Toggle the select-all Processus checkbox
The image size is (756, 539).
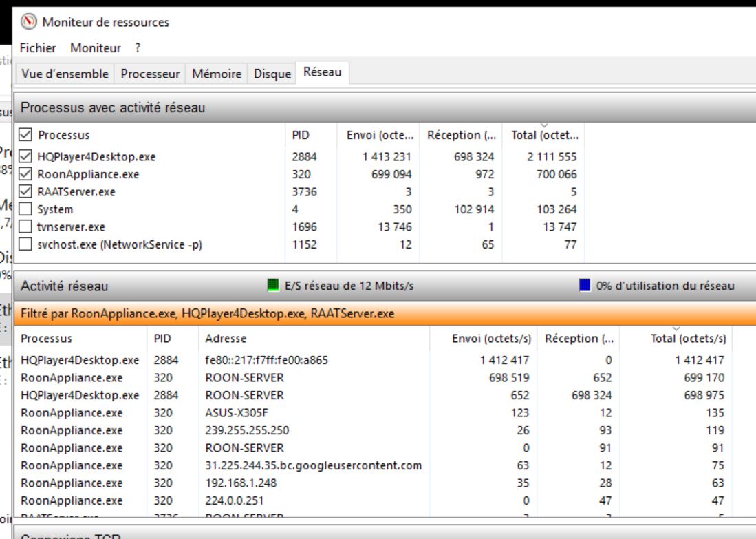coord(25,135)
